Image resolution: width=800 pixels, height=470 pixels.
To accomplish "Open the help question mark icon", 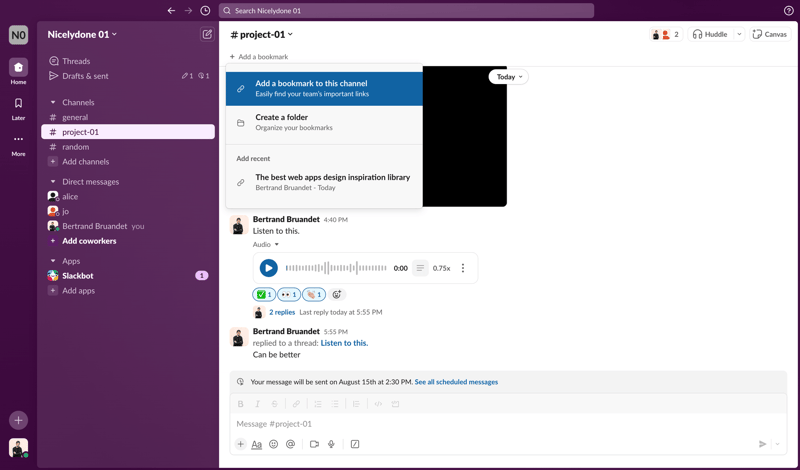I will point(788,11).
